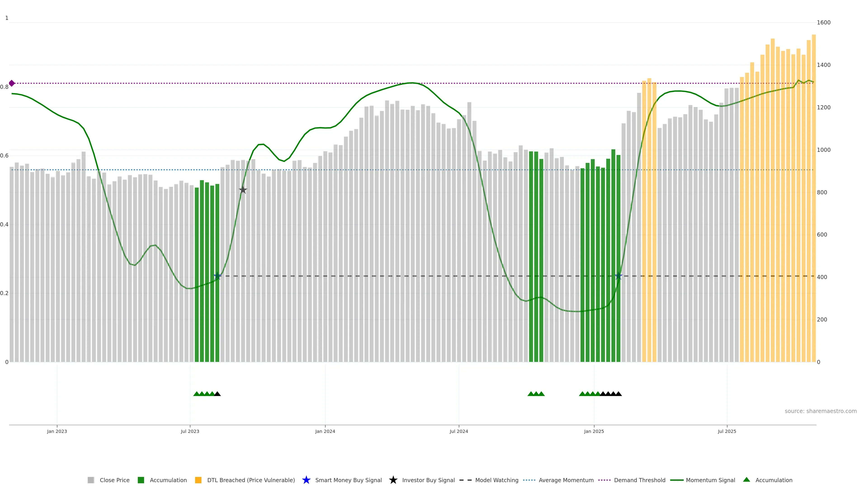Click the Jan 2024 axis label
This screenshot has width=868, height=488.
pos(325,432)
